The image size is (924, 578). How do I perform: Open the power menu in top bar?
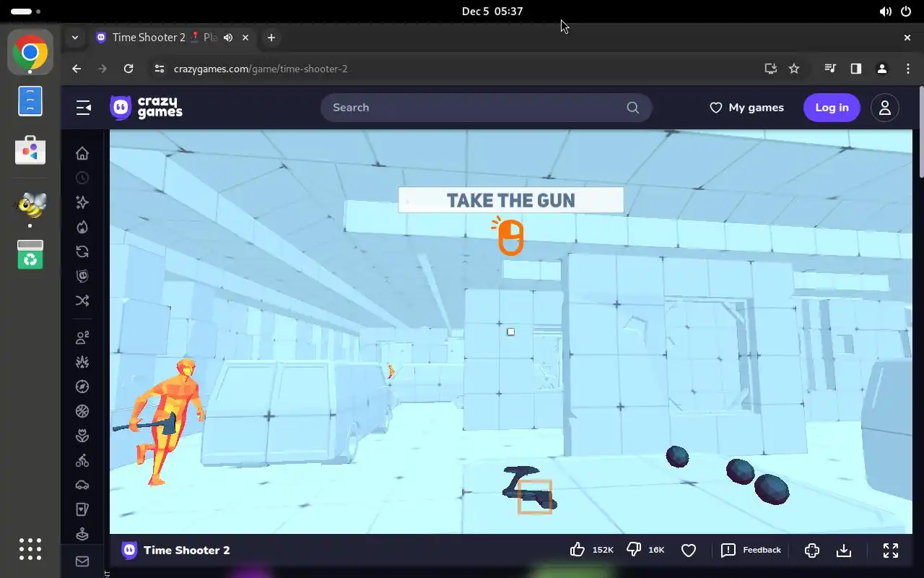coord(906,12)
